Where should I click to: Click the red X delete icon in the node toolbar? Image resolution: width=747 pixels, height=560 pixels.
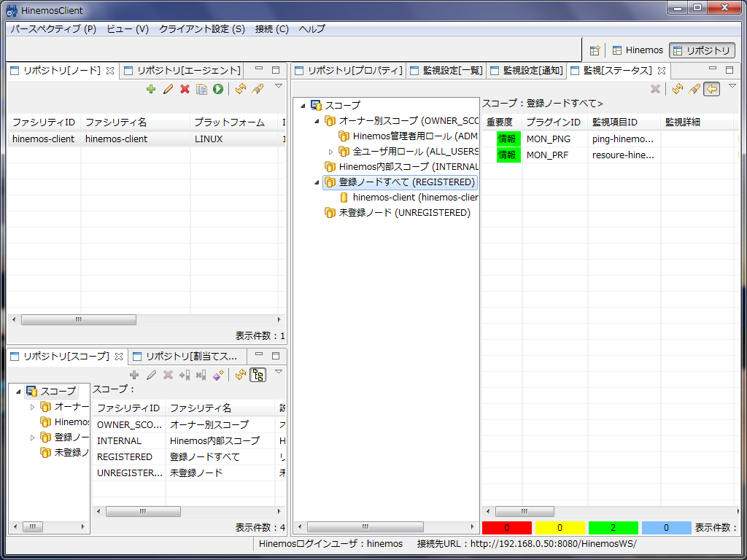(185, 89)
